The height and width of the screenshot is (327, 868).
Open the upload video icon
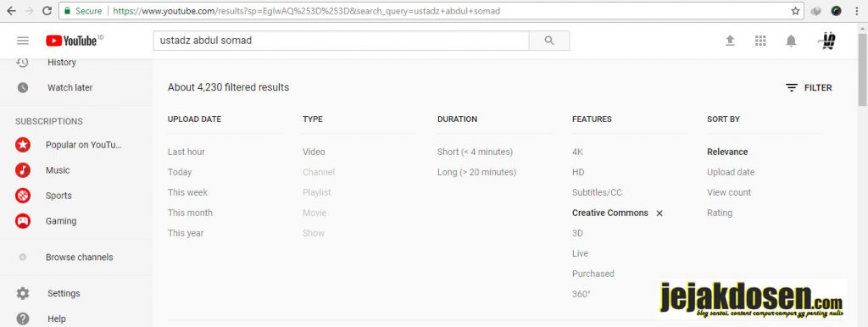tap(730, 41)
